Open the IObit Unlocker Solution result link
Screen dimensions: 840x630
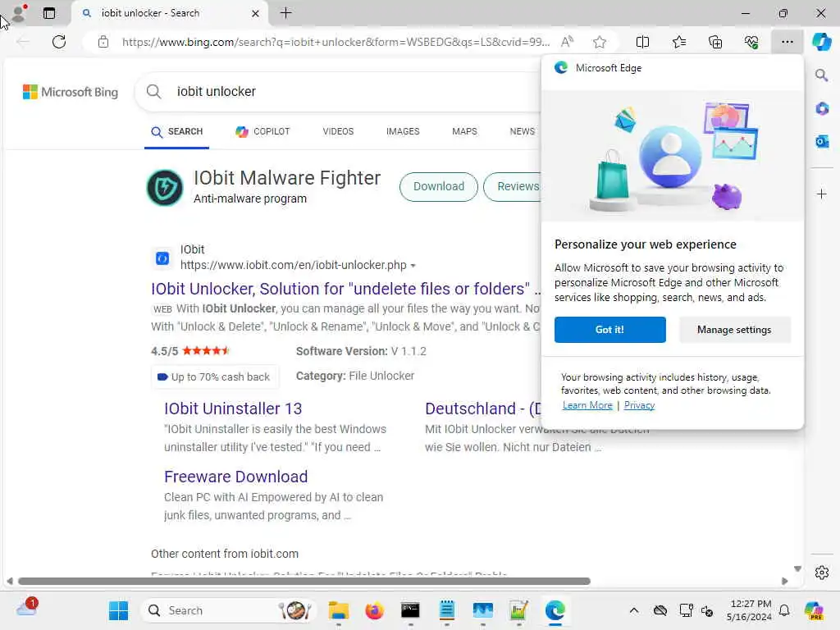(346, 290)
